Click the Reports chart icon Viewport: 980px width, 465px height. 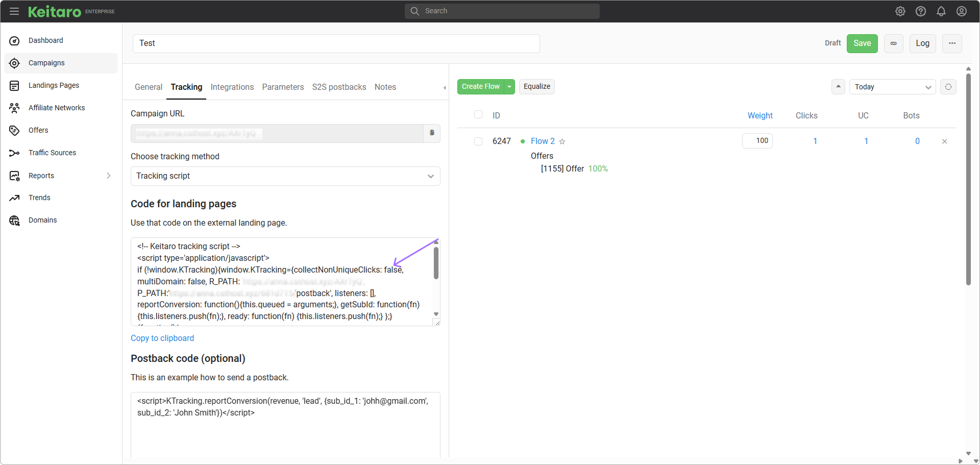point(14,176)
